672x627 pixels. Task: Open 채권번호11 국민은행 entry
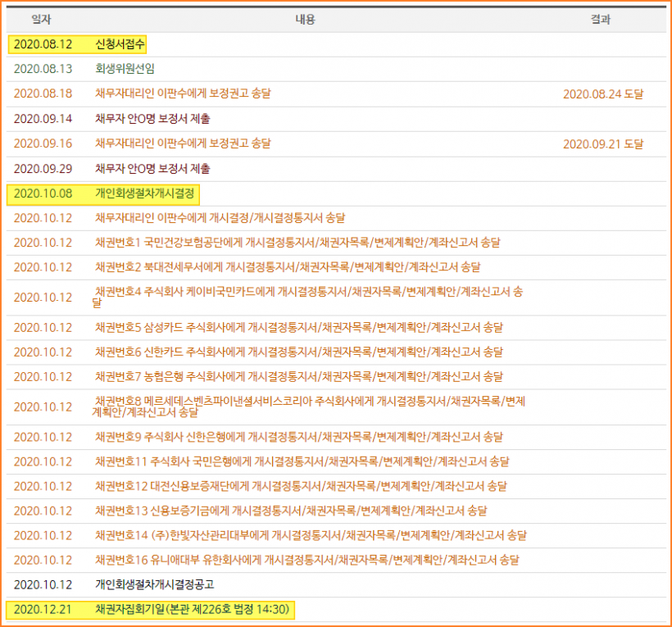pos(302,461)
